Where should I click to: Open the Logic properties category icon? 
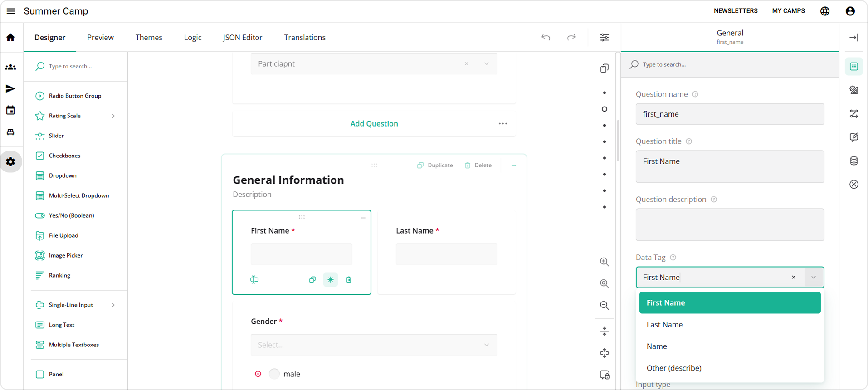(854, 114)
